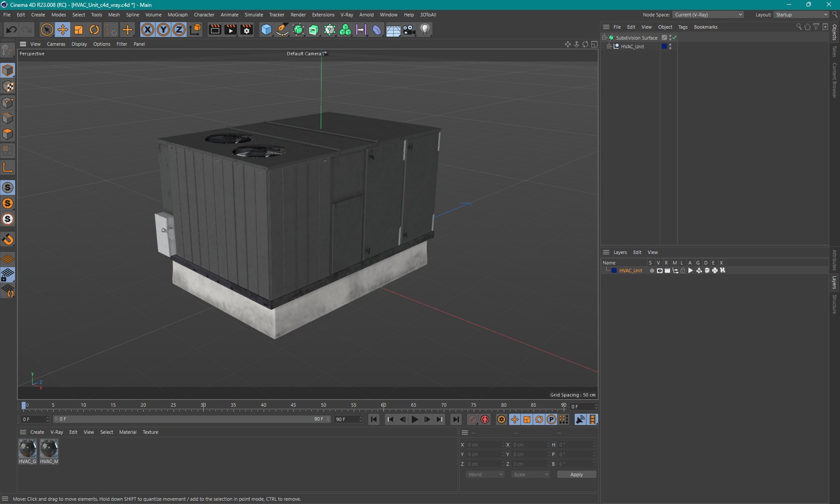This screenshot has height=504, width=840.
Task: Toggle HVAC_Unit layer render clapper
Action: (667, 271)
